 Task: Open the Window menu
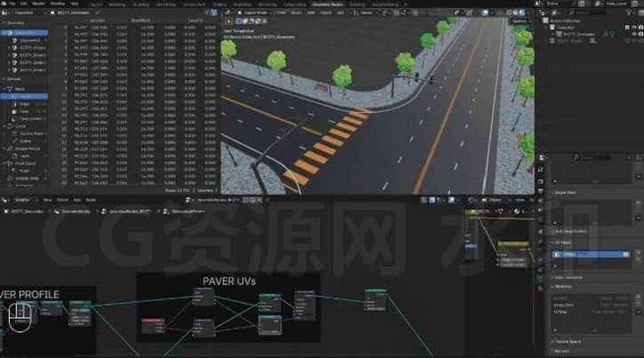(x=58, y=4)
